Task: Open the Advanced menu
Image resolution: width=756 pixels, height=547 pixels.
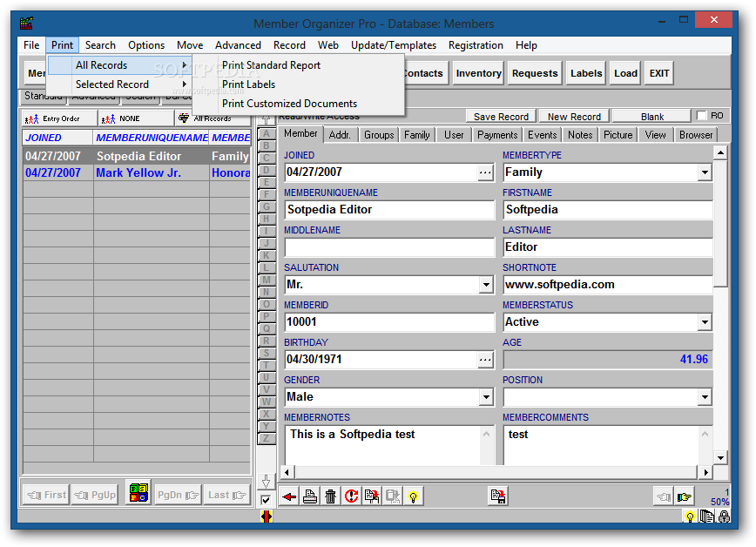Action: click(238, 45)
